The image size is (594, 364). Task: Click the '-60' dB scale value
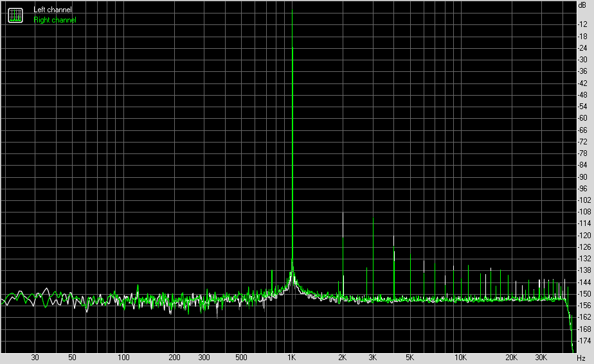[x=582, y=118]
